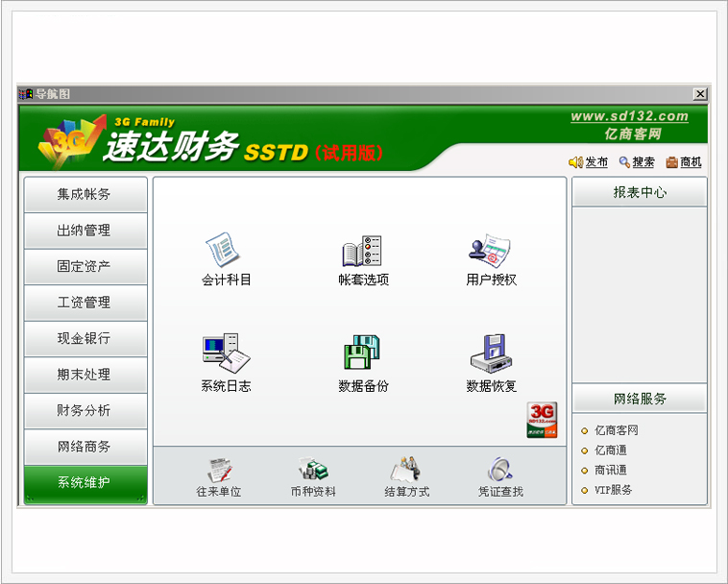Close the 导航图 window
Image resolution: width=728 pixels, height=584 pixels.
(700, 94)
